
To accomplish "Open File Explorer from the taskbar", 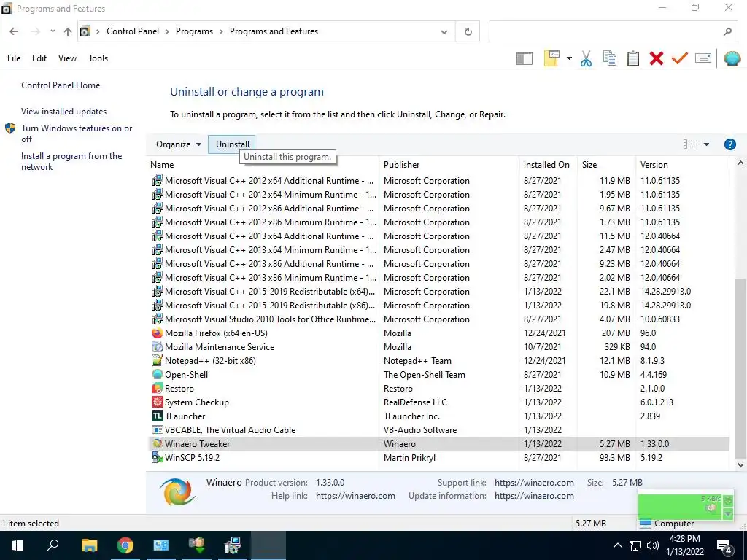I will (89, 545).
